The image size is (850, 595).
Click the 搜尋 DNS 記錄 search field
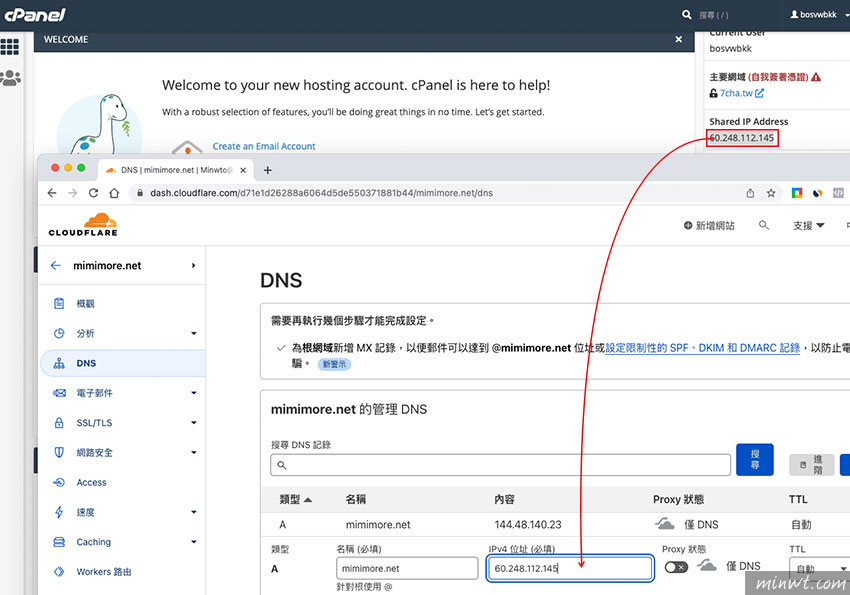pos(500,465)
